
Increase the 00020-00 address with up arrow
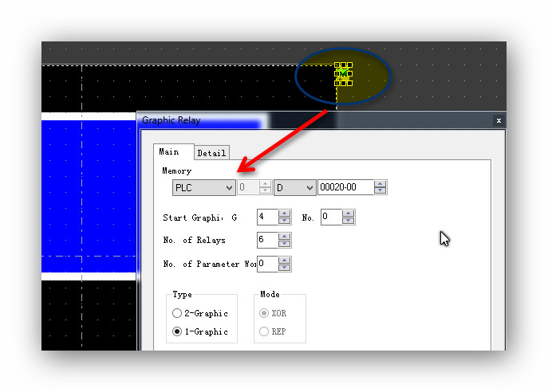tap(380, 184)
